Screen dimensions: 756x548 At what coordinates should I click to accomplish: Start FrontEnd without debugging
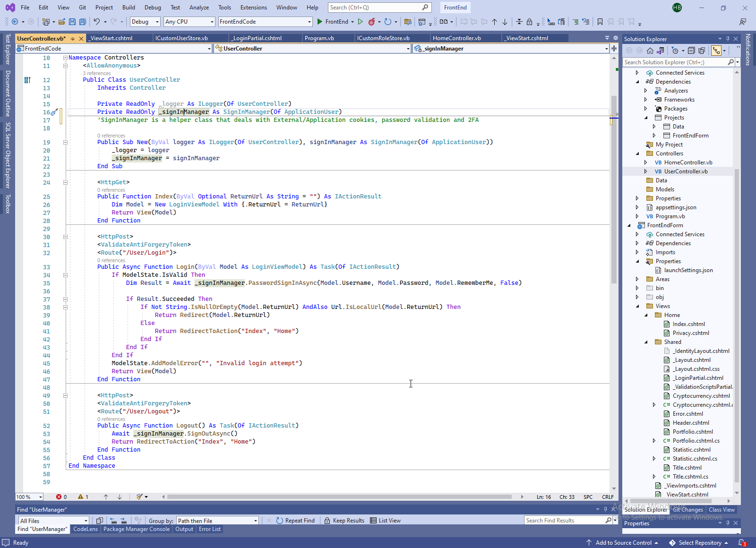point(361,22)
